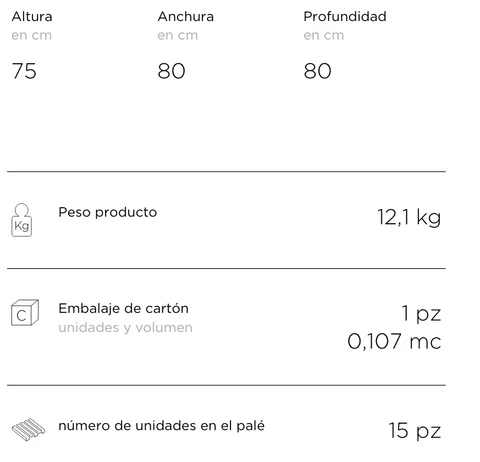Click the Peso producto label

[x=108, y=212]
